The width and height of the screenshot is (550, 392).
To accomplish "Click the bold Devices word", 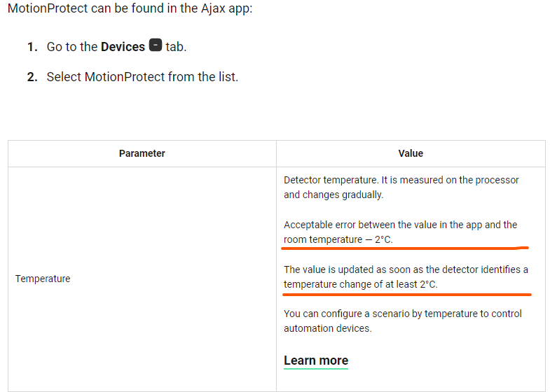I will click(123, 47).
